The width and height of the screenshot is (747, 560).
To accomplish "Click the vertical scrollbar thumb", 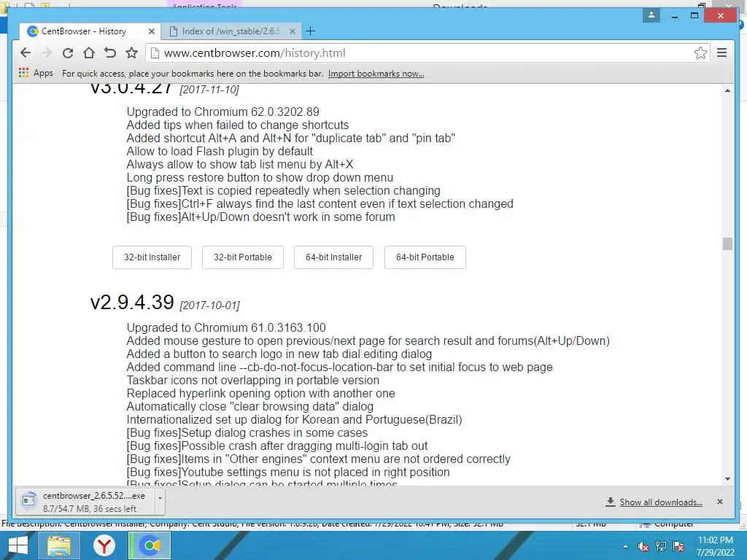I will click(x=727, y=244).
